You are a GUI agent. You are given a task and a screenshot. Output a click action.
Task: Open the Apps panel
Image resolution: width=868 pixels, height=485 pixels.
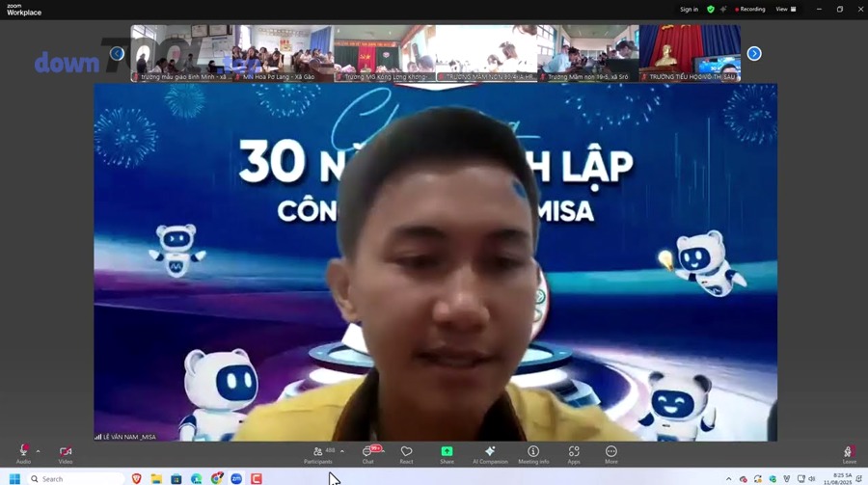pyautogui.click(x=574, y=454)
